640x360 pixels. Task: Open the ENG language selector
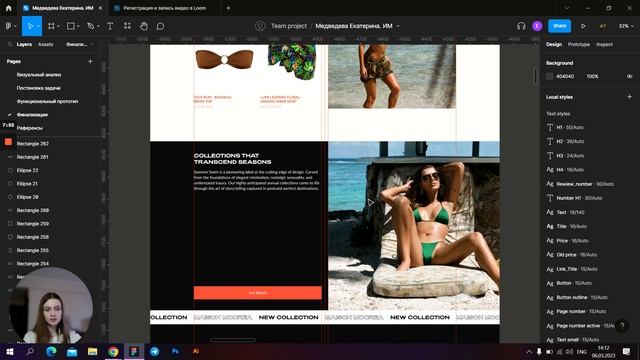coord(582,351)
